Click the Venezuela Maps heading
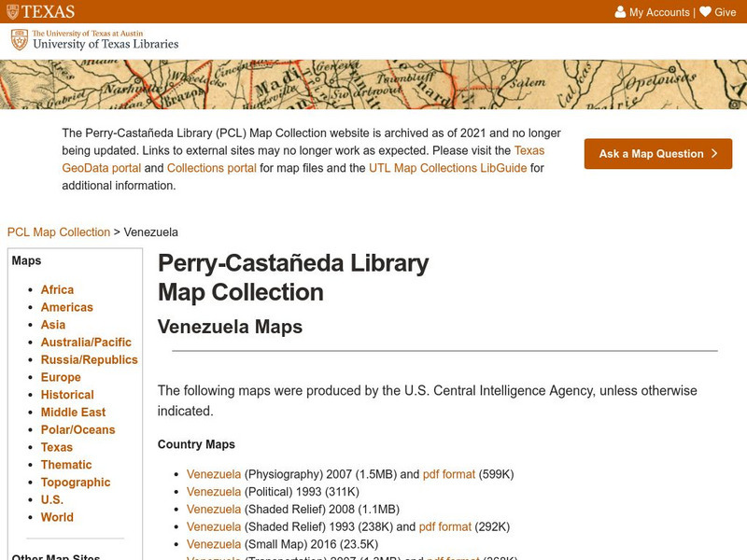Screen dimensions: 747x560 (230, 328)
